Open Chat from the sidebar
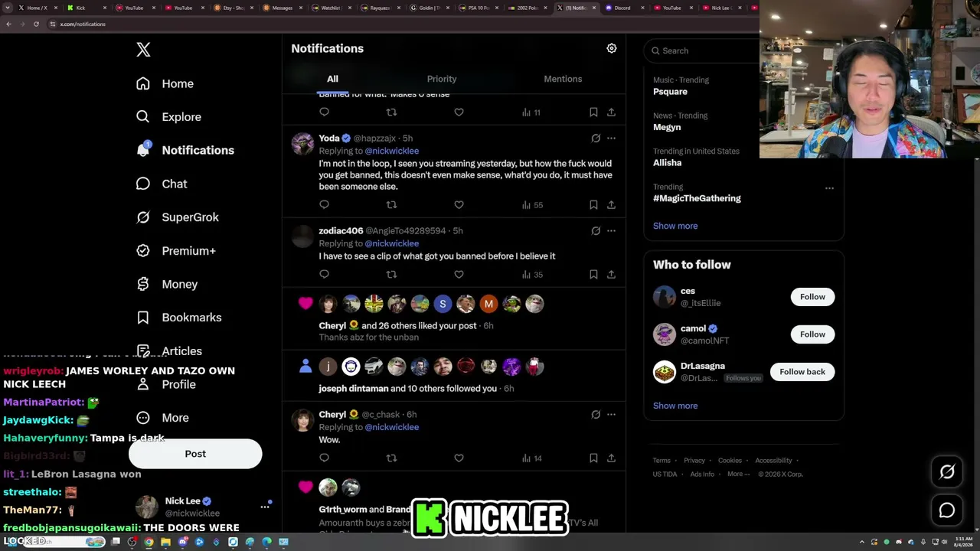Screen dimensions: 980x551 coord(161,184)
